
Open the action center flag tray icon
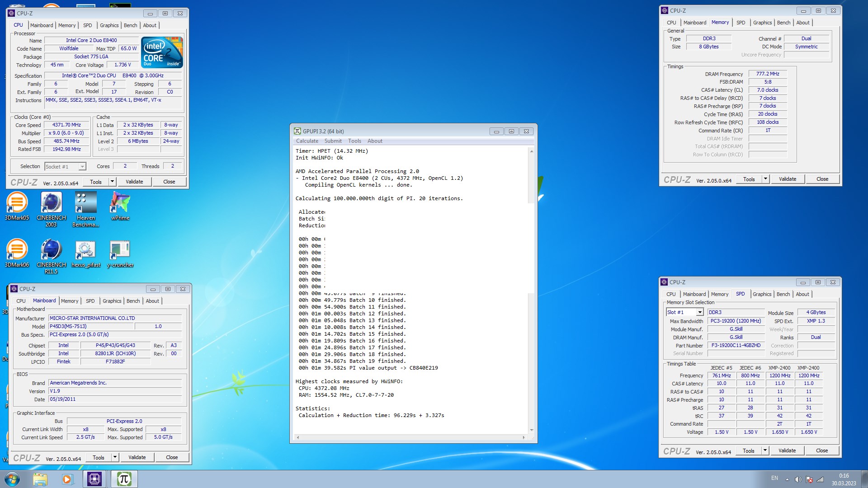coord(809,479)
